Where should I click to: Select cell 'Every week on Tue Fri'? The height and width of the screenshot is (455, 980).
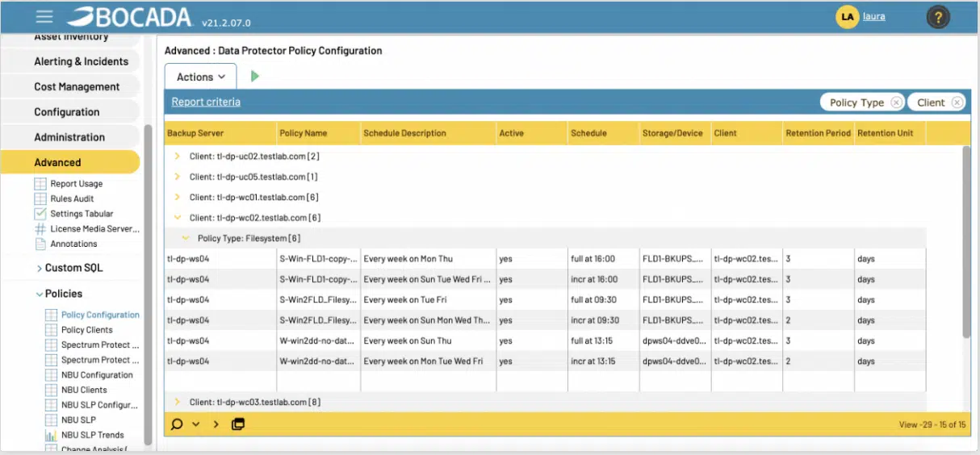pyautogui.click(x=428, y=299)
